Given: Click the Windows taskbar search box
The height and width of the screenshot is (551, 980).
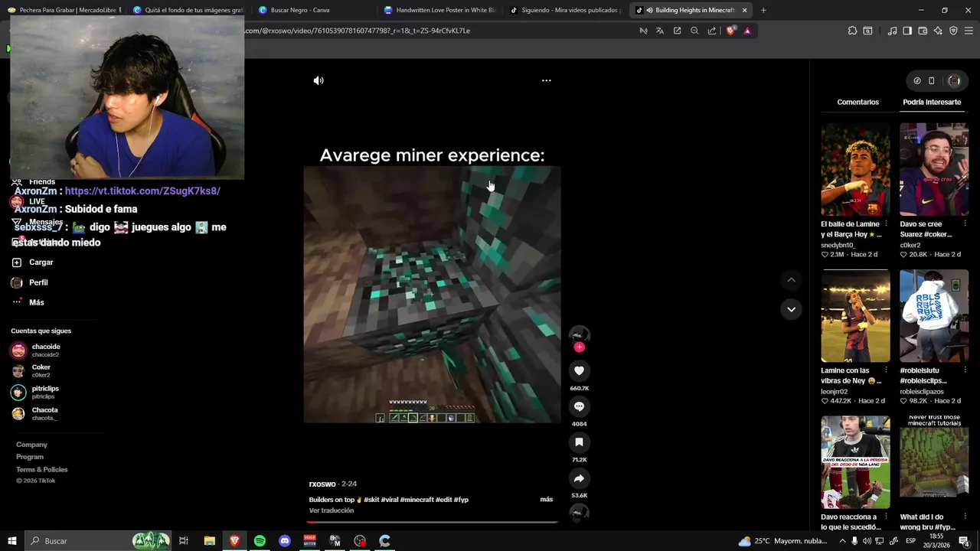Looking at the screenshot, I should 100,541.
